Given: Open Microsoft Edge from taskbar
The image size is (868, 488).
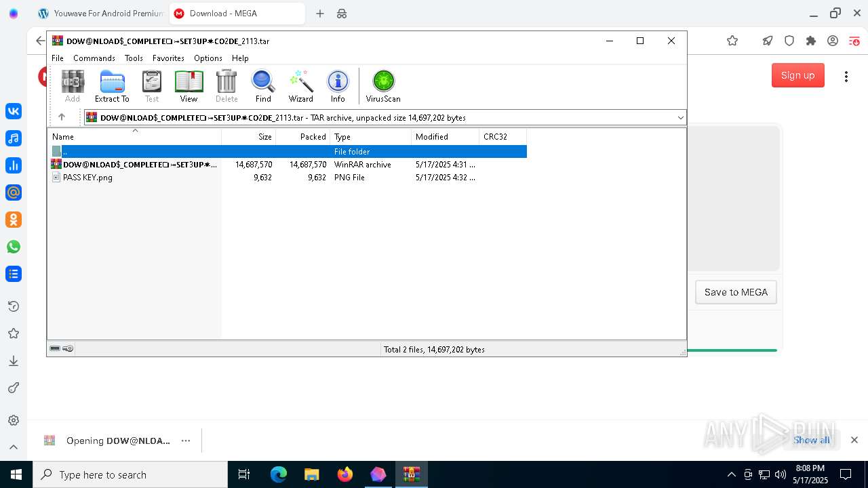Looking at the screenshot, I should coord(279,474).
